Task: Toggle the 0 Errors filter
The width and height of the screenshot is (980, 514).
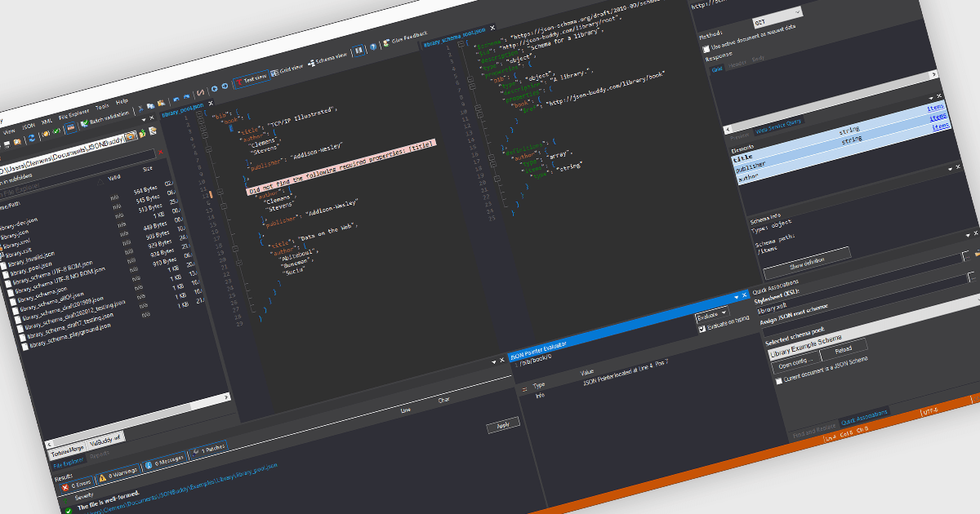Action: coord(77,485)
